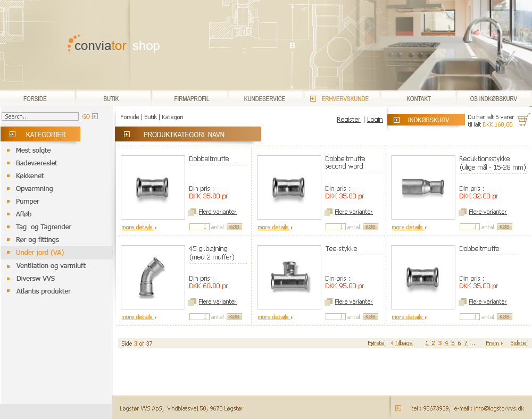Image resolution: width=532 pixels, height=419 pixels.
Task: Click the shopping cart icon top right
Action: coord(523,120)
